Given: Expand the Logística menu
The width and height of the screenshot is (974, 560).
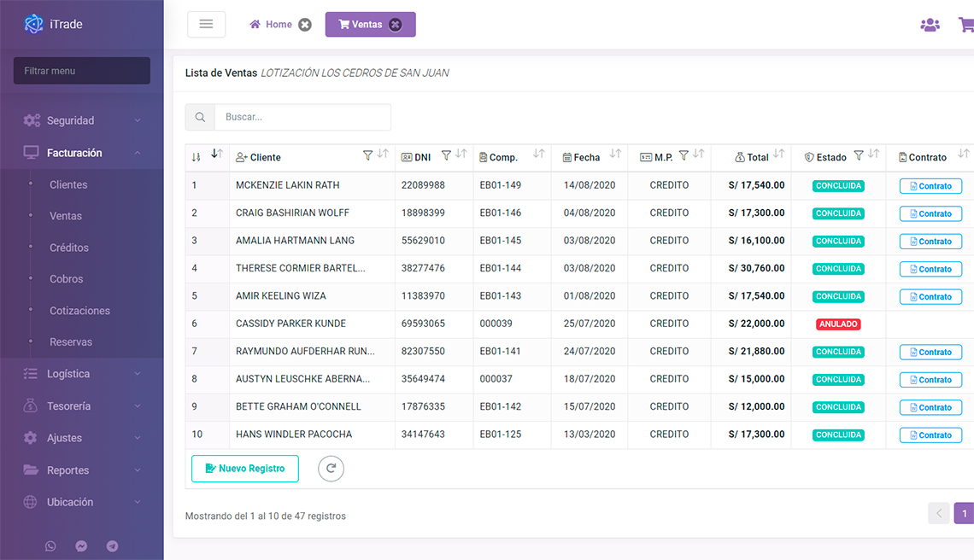Looking at the screenshot, I should 81,374.
